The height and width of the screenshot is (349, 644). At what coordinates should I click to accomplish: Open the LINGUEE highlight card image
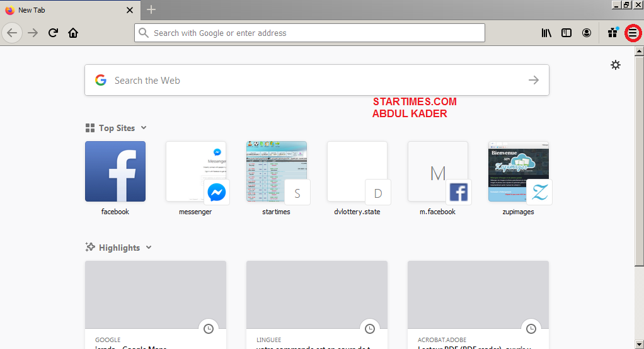(x=317, y=295)
